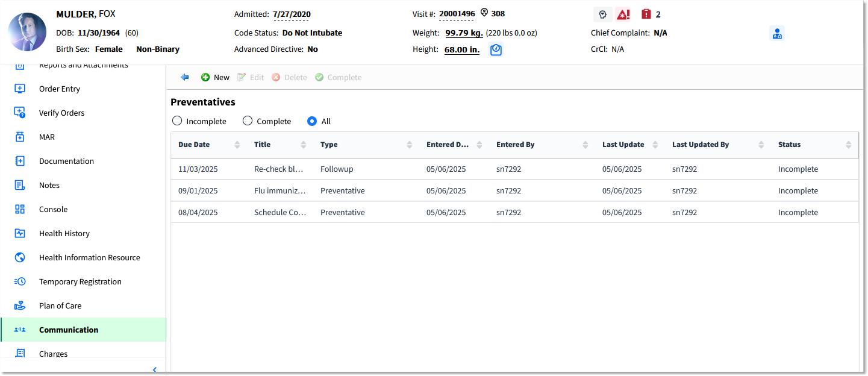Click the Preventatives heading
Viewport: 868px width, 376px height.
[x=203, y=102]
